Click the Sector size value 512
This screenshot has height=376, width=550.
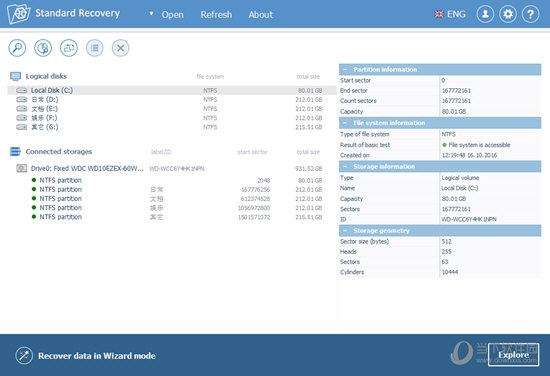tap(447, 241)
